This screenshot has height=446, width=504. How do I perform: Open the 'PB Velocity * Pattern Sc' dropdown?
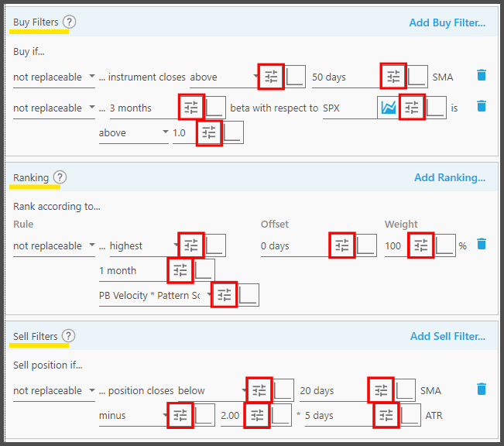point(156,296)
